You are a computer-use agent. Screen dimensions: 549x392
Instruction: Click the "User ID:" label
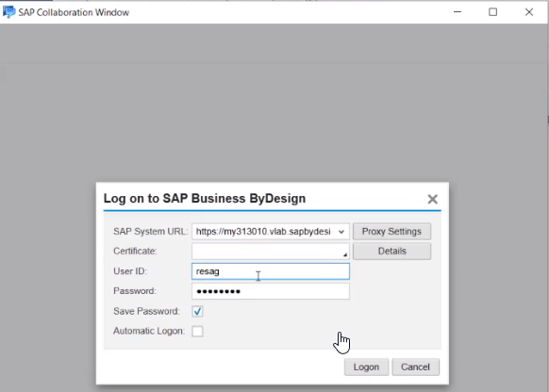point(130,271)
